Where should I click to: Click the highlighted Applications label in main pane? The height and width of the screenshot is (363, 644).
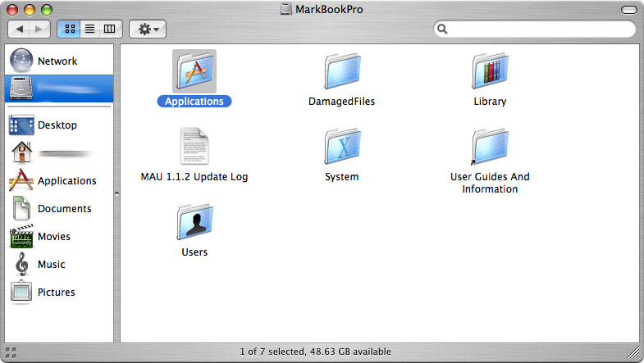(194, 102)
